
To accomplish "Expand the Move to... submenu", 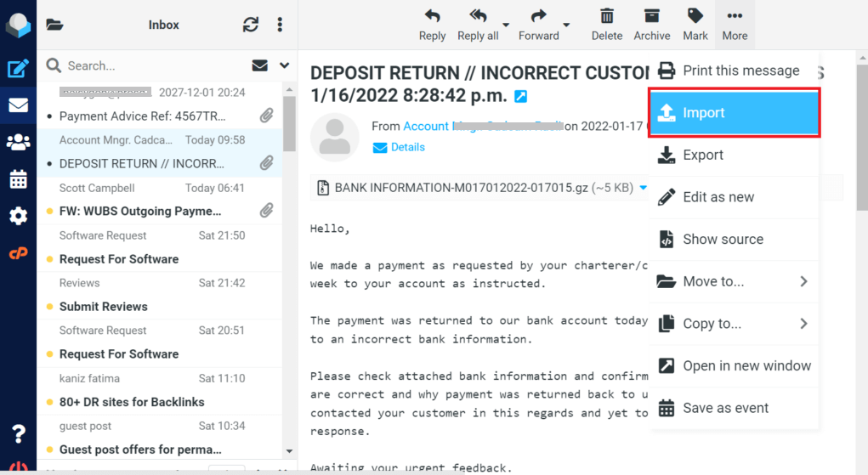I will pos(734,281).
